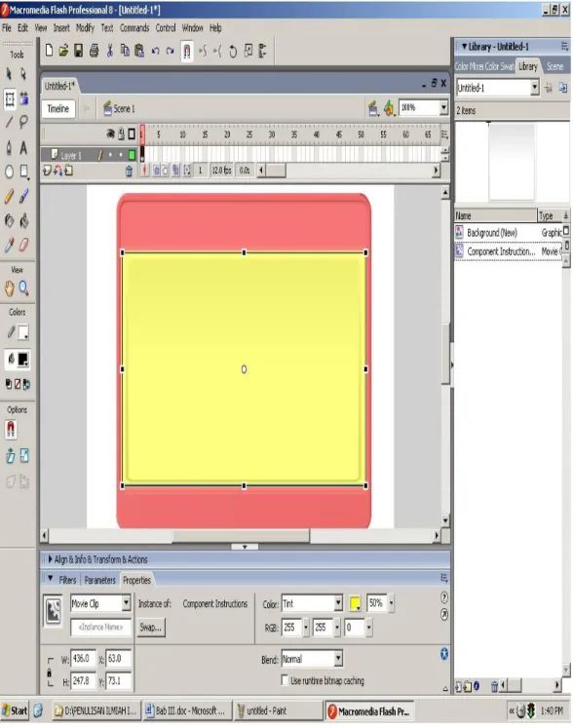The height and width of the screenshot is (728, 573).
Task: Select the Oval tool
Action: tap(9, 172)
